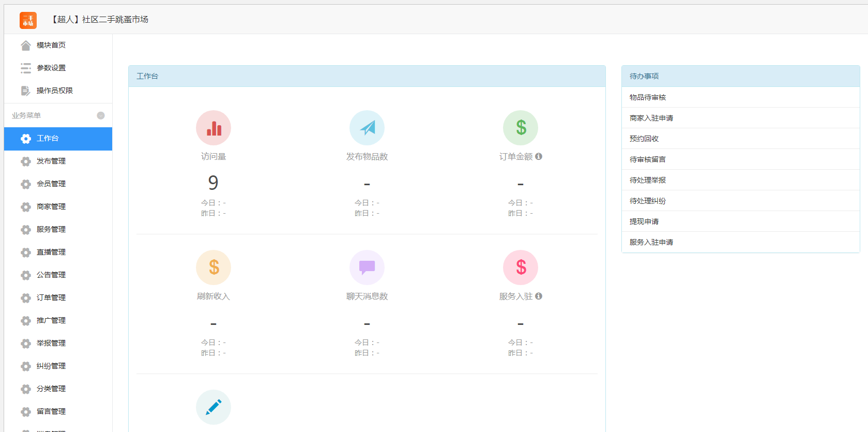Click the gear icon beside 公告管理
Image resolution: width=868 pixels, height=432 pixels.
click(26, 275)
